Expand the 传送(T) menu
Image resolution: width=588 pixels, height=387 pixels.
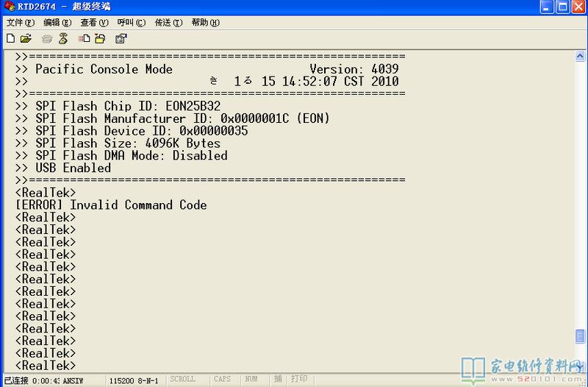(x=168, y=23)
